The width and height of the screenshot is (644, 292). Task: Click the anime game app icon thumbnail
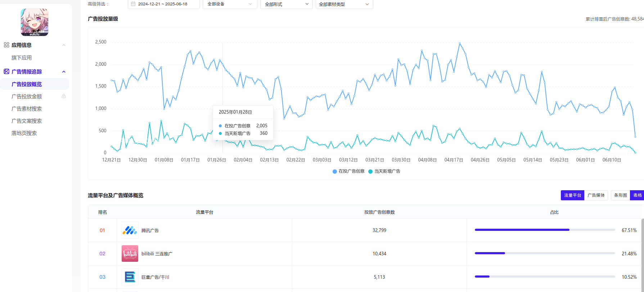coord(35,22)
